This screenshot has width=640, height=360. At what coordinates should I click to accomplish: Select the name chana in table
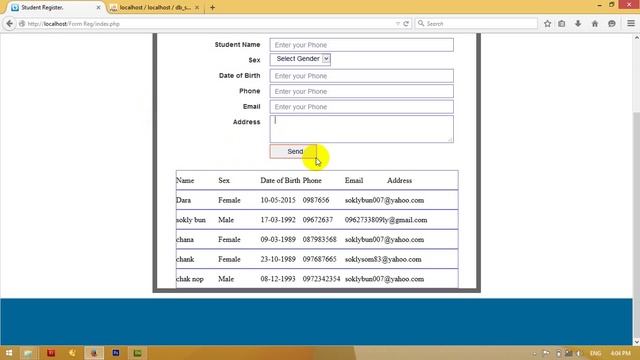click(185, 240)
